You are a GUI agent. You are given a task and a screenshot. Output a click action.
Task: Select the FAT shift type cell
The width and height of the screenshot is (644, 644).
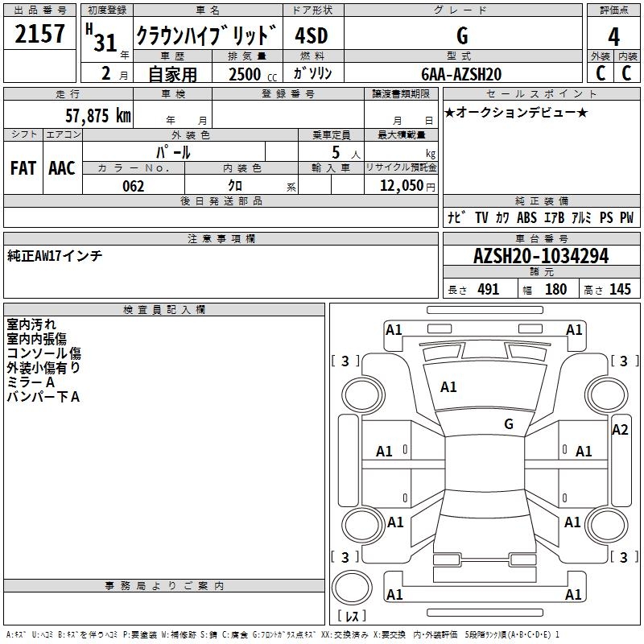click(x=23, y=167)
